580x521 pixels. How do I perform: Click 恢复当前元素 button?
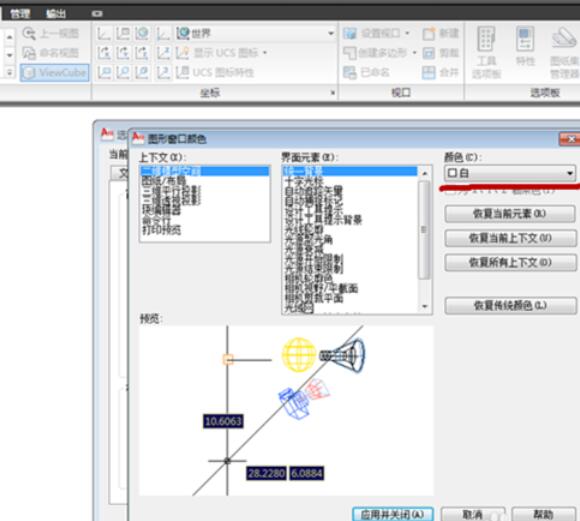[x=510, y=214]
